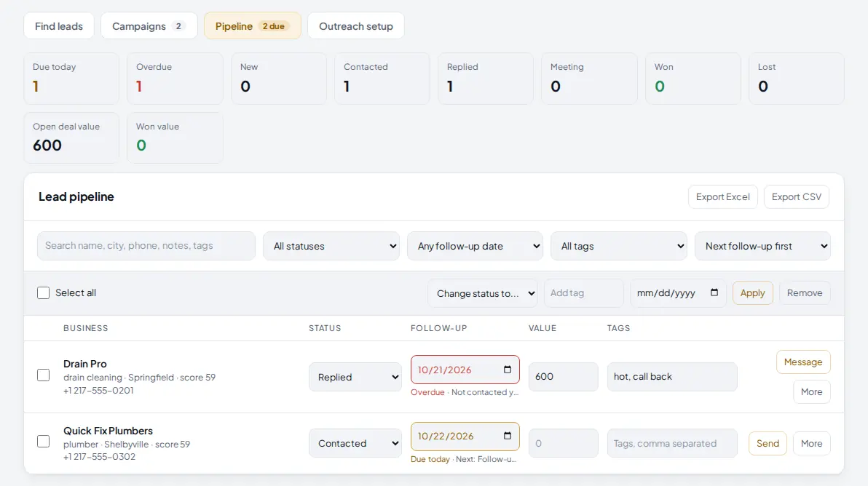Check the Quick Fix Plumbers row checkbox
This screenshot has height=486, width=868.
tap(43, 441)
